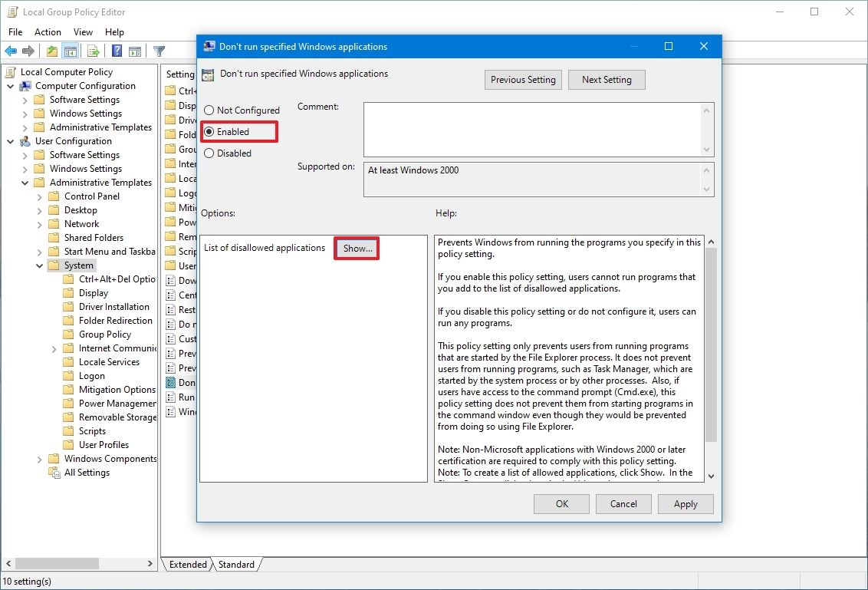This screenshot has height=590, width=868.
Task: Expand the Windows Components folder
Action: 39,458
